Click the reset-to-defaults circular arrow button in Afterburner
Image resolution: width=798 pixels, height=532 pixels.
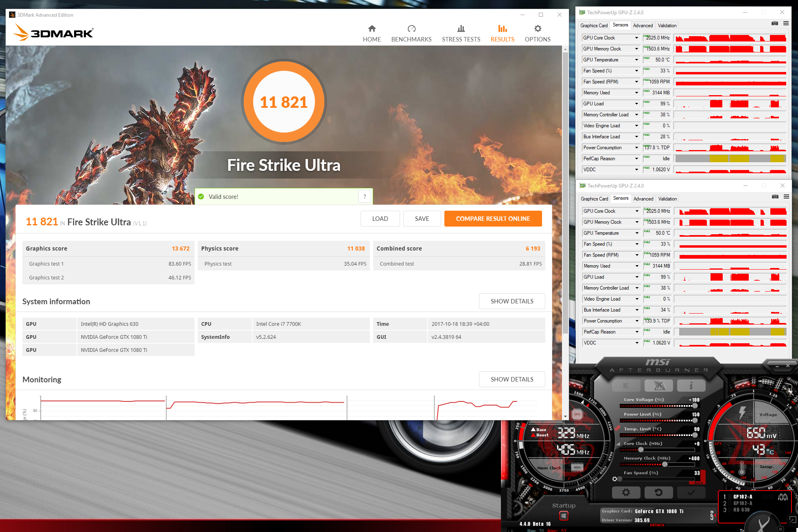pyautogui.click(x=658, y=493)
